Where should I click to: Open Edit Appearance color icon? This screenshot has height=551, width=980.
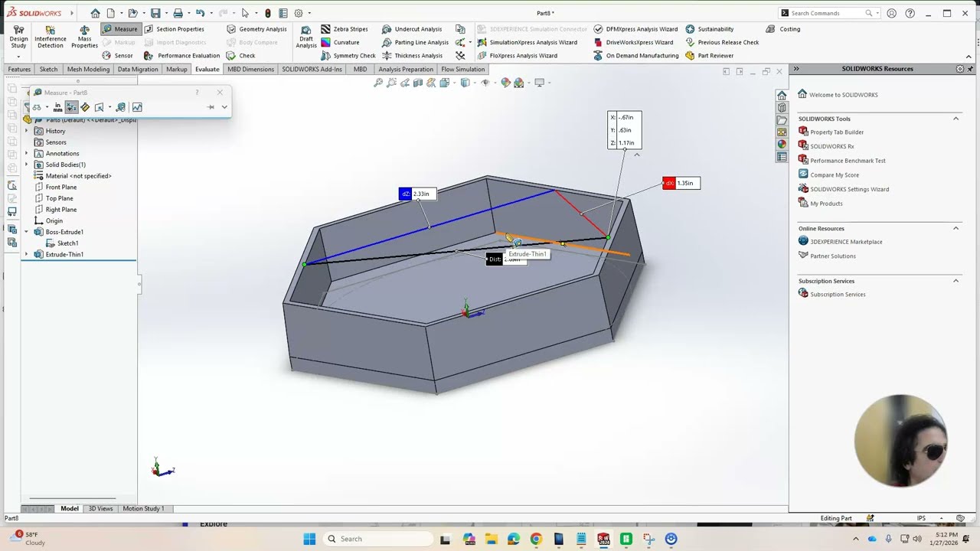coord(505,83)
